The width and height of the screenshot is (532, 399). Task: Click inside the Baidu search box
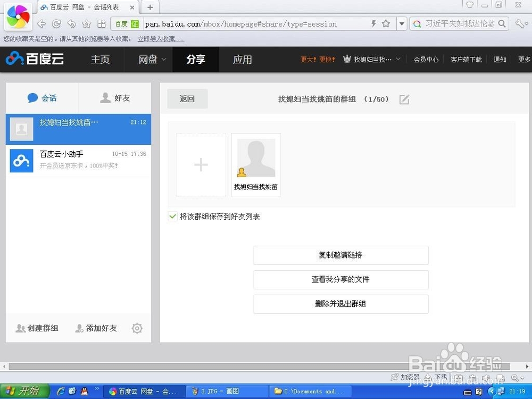click(458, 23)
